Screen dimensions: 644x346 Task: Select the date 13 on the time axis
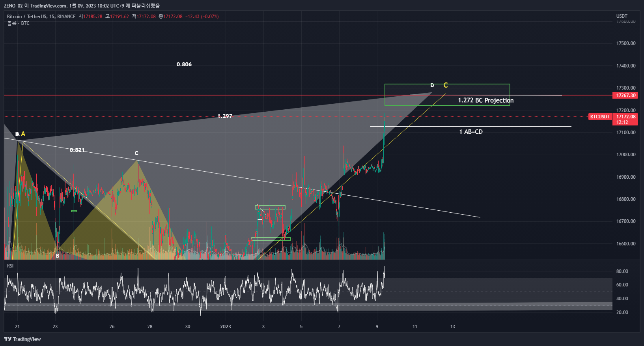[453, 327]
